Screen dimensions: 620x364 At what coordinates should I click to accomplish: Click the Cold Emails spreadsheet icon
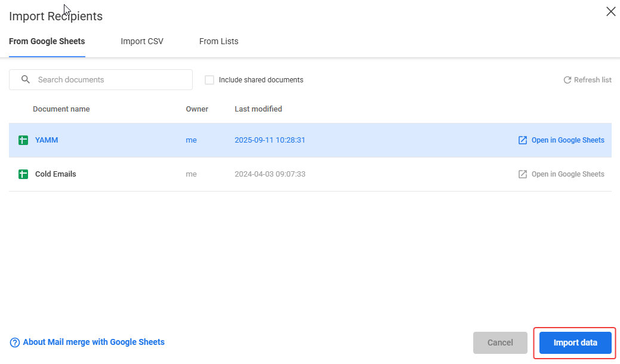23,174
